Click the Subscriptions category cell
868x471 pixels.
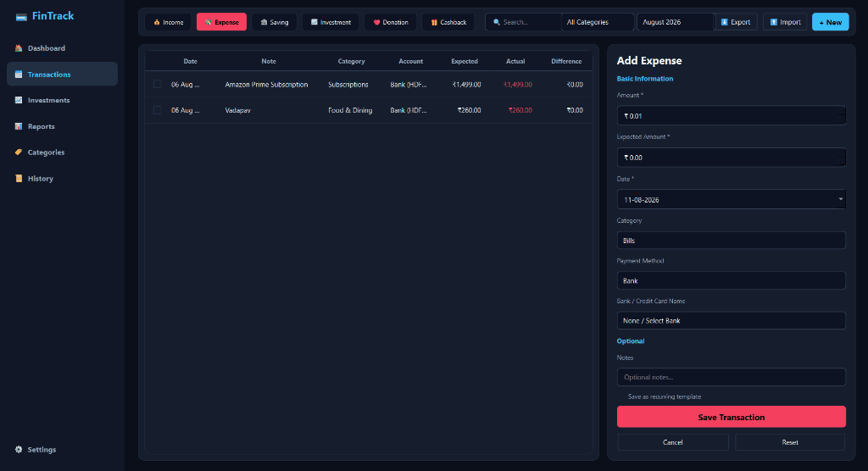(348, 85)
